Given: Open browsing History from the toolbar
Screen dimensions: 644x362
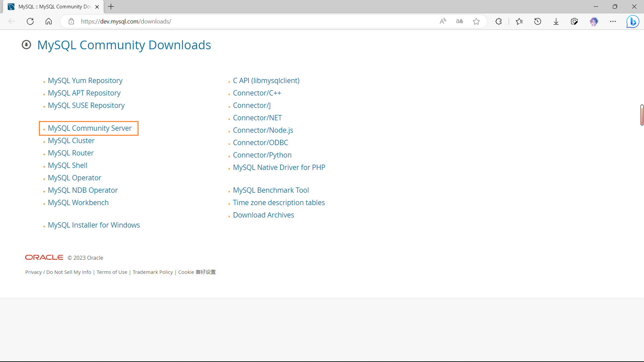Looking at the screenshot, I should coord(537,21).
